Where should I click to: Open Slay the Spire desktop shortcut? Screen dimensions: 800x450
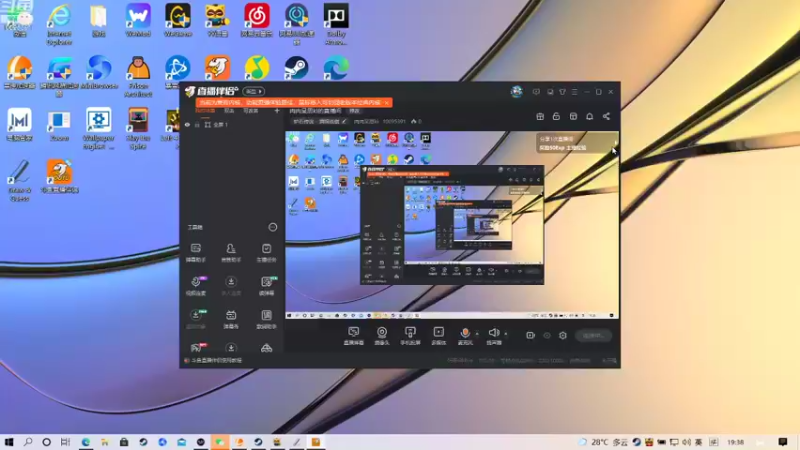click(x=138, y=129)
